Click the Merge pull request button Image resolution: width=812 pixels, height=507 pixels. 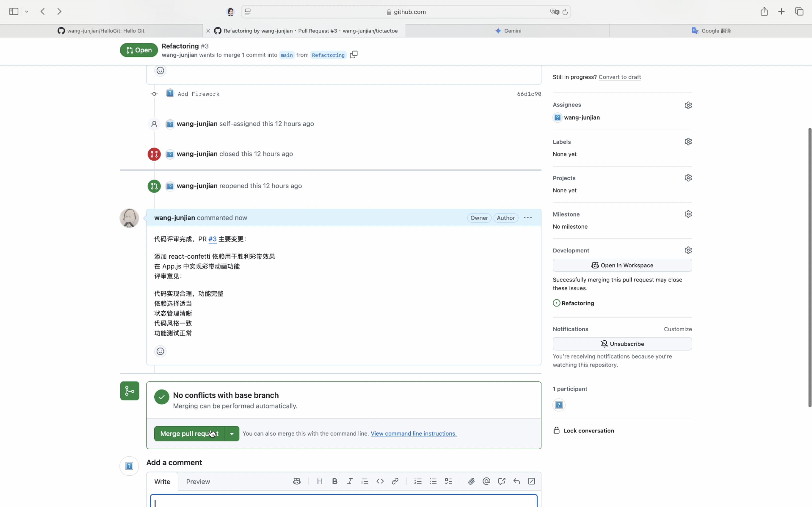coord(189,434)
